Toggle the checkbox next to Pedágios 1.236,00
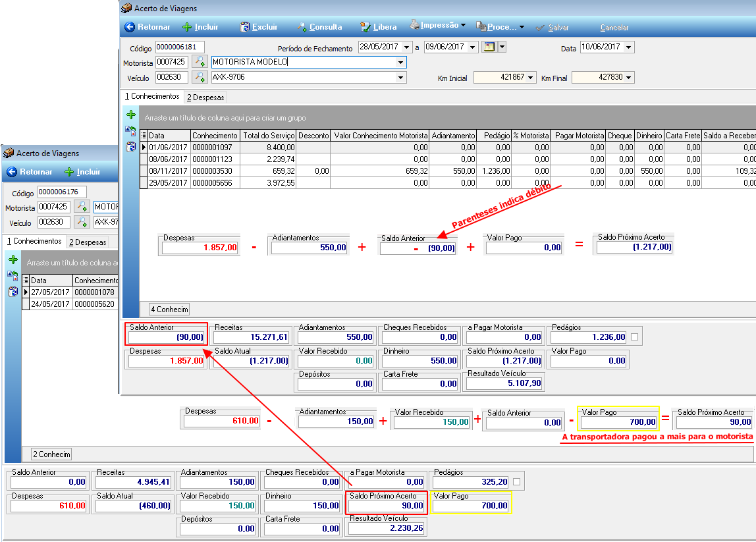756x542 pixels. click(635, 337)
